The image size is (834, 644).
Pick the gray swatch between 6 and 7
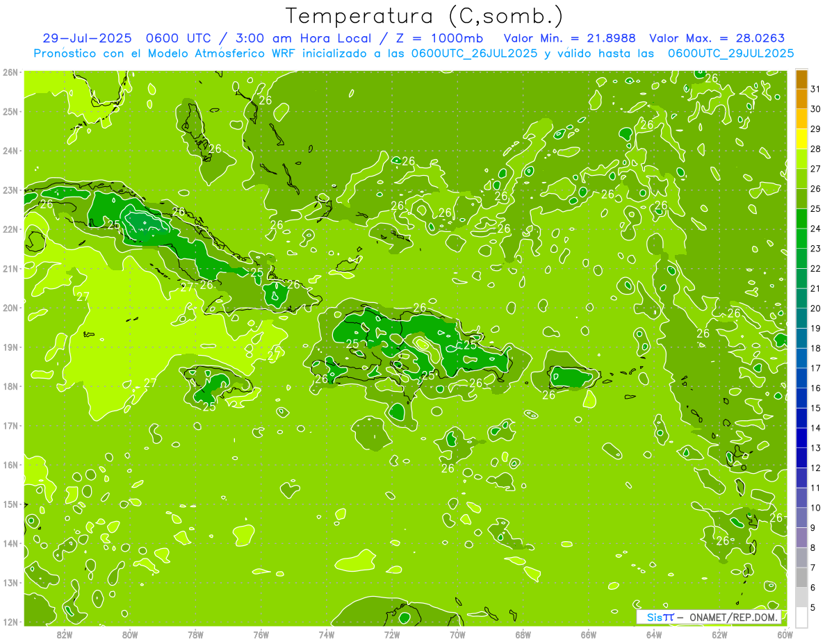(x=801, y=577)
